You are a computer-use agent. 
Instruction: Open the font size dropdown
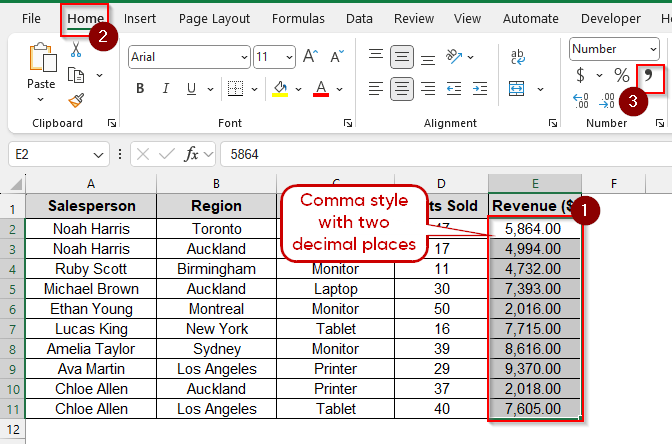point(288,57)
